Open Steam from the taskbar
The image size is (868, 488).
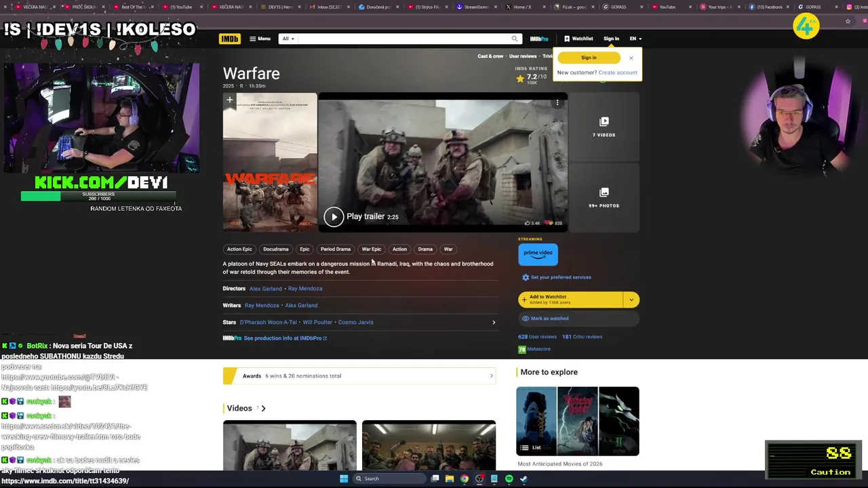pos(524,479)
